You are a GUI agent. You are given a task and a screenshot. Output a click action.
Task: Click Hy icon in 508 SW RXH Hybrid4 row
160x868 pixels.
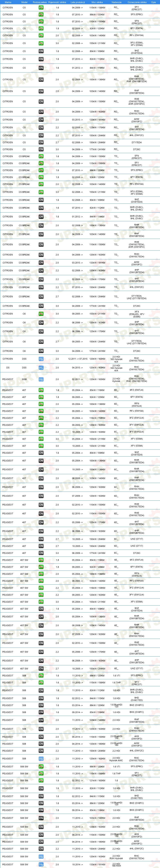[41, 857]
